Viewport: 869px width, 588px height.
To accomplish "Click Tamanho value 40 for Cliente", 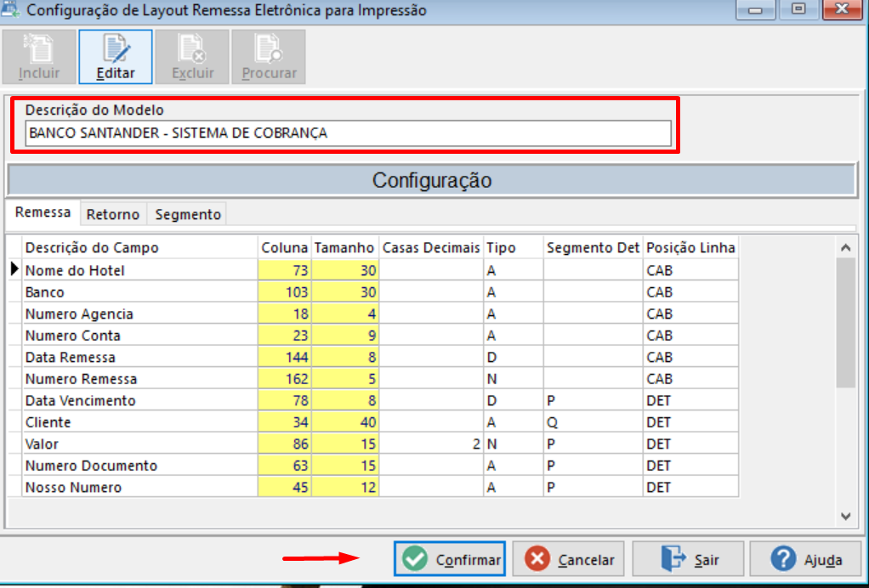I will [344, 422].
